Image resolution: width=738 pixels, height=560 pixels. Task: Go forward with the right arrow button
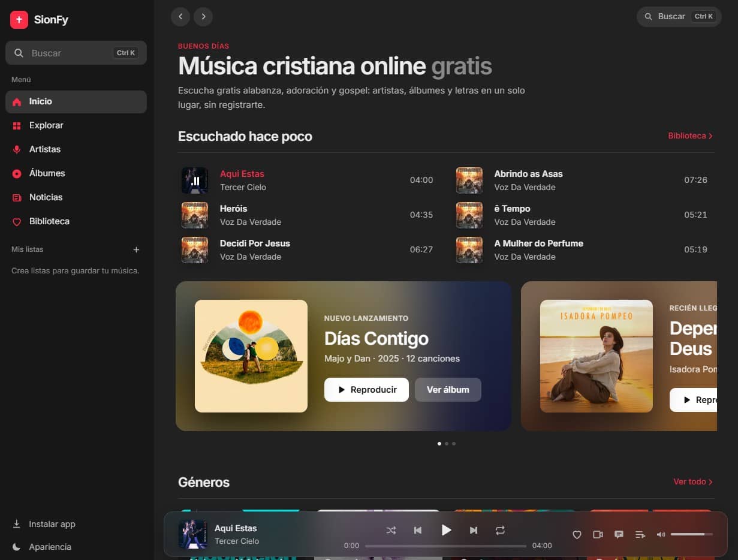(x=203, y=17)
